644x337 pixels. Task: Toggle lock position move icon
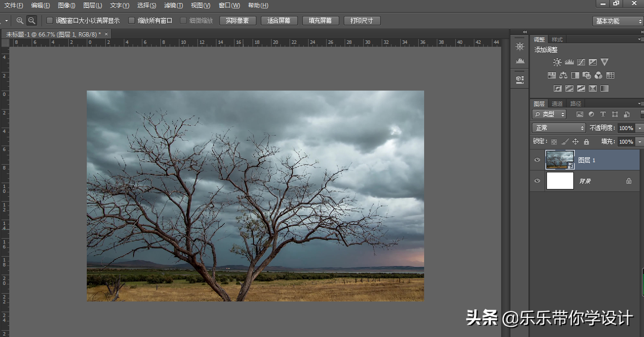575,142
